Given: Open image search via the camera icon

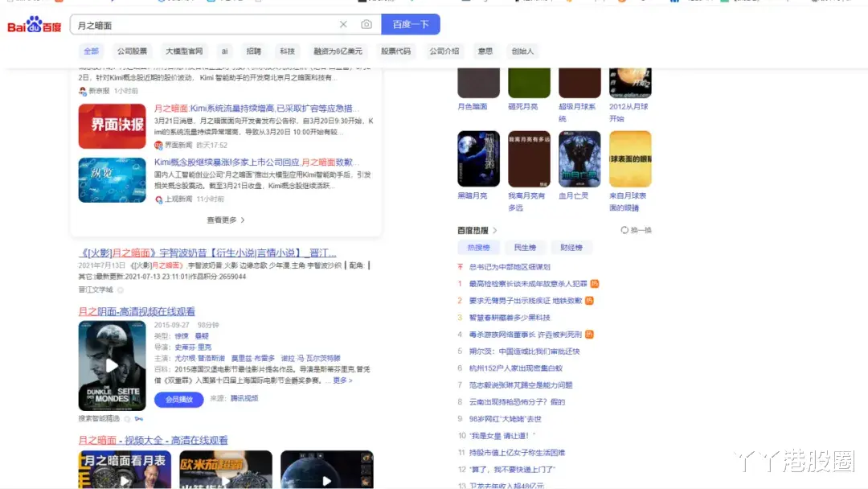Looking at the screenshot, I should 366,24.
